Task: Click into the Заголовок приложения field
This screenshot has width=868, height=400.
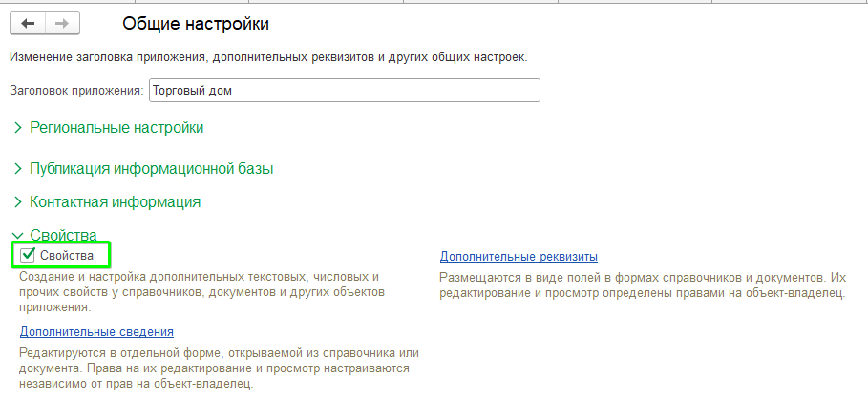Action: [345, 90]
